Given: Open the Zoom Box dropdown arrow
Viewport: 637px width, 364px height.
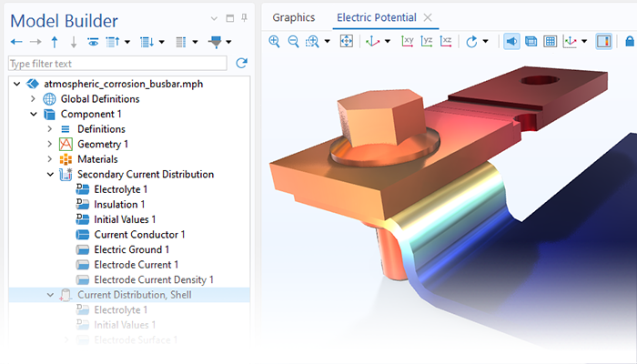Looking at the screenshot, I should [x=327, y=41].
